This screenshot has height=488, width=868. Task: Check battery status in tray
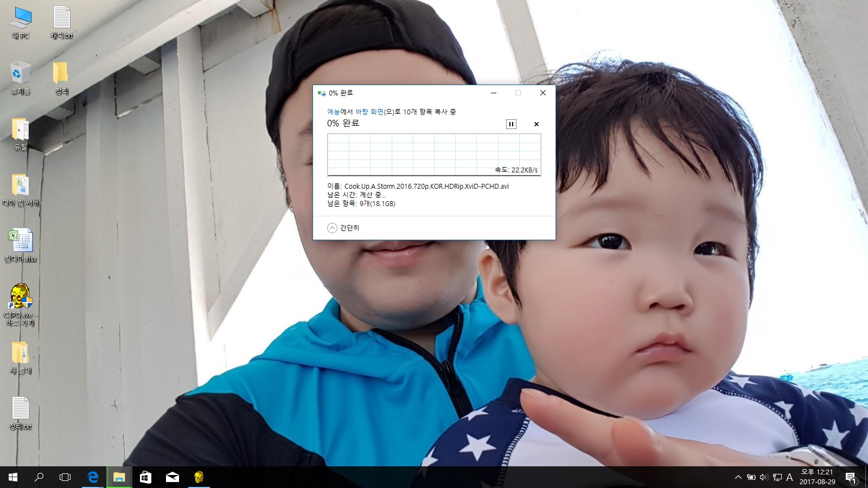point(751,477)
